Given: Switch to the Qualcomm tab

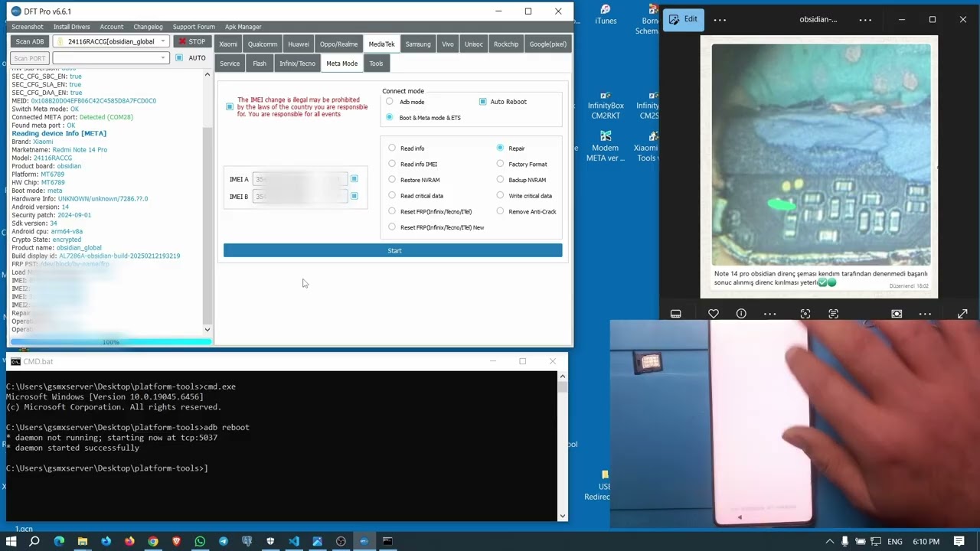Looking at the screenshot, I should click(x=263, y=44).
